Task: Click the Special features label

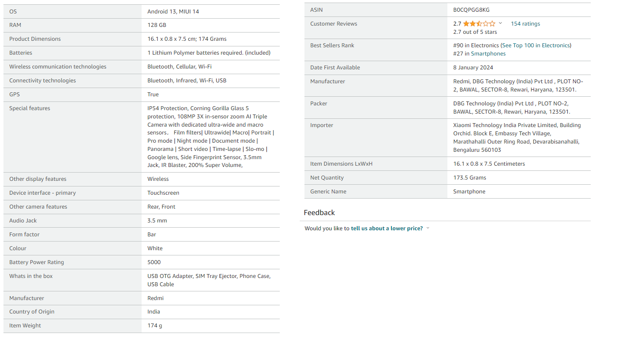Action: coord(30,108)
